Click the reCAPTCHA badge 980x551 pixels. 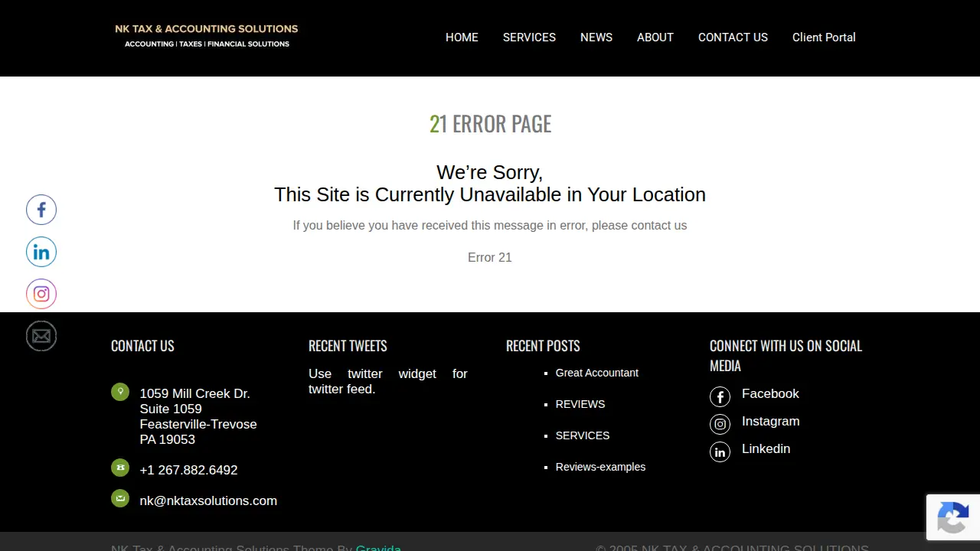click(953, 517)
